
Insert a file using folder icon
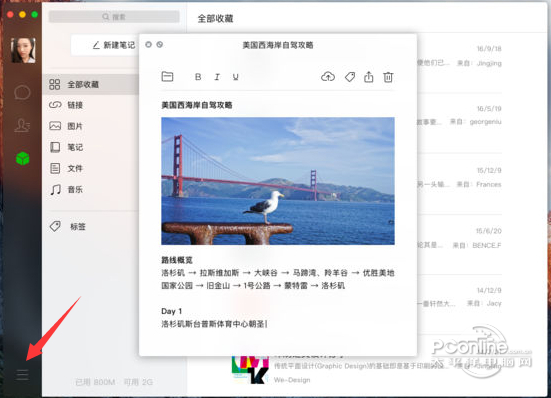pos(167,77)
